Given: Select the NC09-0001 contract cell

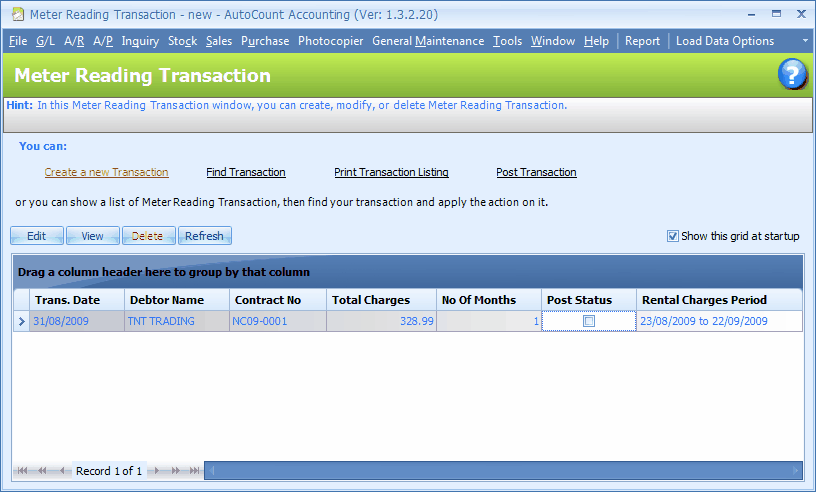Looking at the screenshot, I should 278,321.
